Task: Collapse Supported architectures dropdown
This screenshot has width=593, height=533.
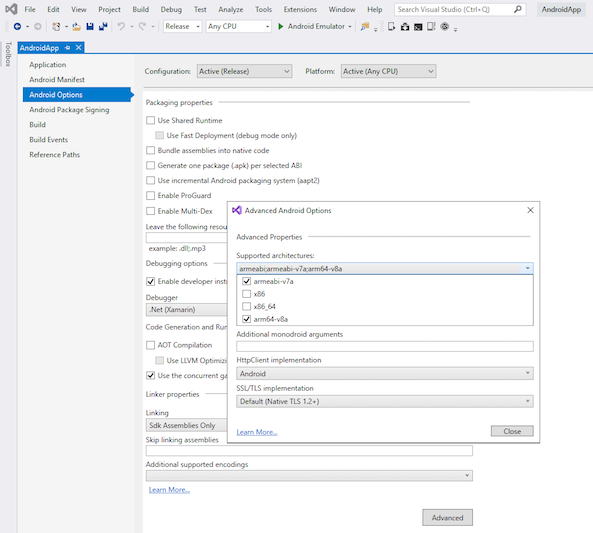Action: tap(528, 269)
